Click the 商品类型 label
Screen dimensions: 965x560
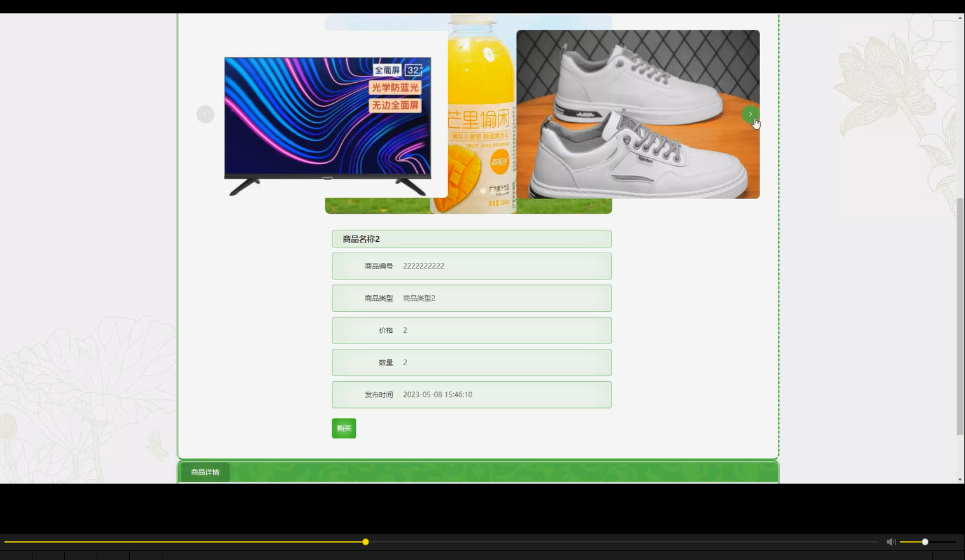tap(379, 298)
